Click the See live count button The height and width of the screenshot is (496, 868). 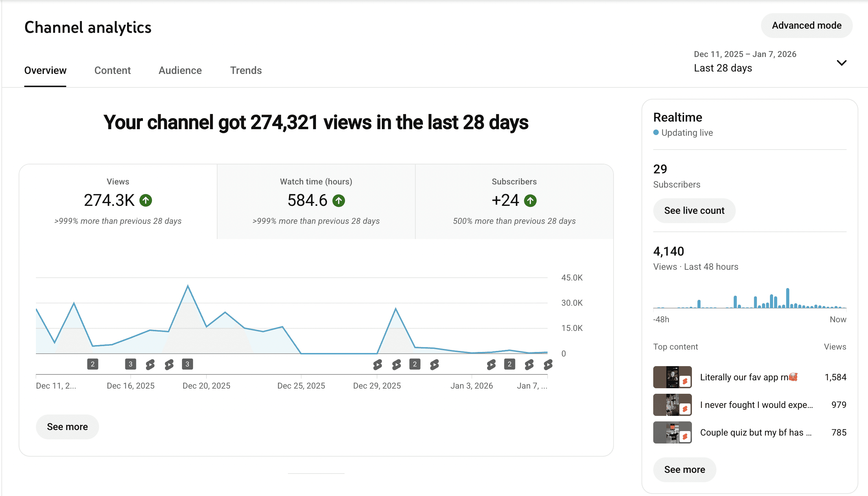(694, 211)
